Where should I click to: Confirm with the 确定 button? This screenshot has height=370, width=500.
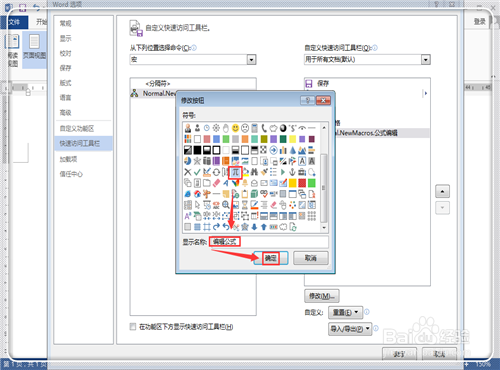pyautogui.click(x=271, y=258)
